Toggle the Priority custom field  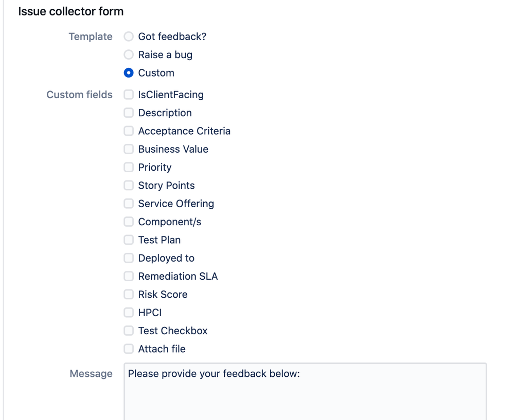[x=129, y=167]
